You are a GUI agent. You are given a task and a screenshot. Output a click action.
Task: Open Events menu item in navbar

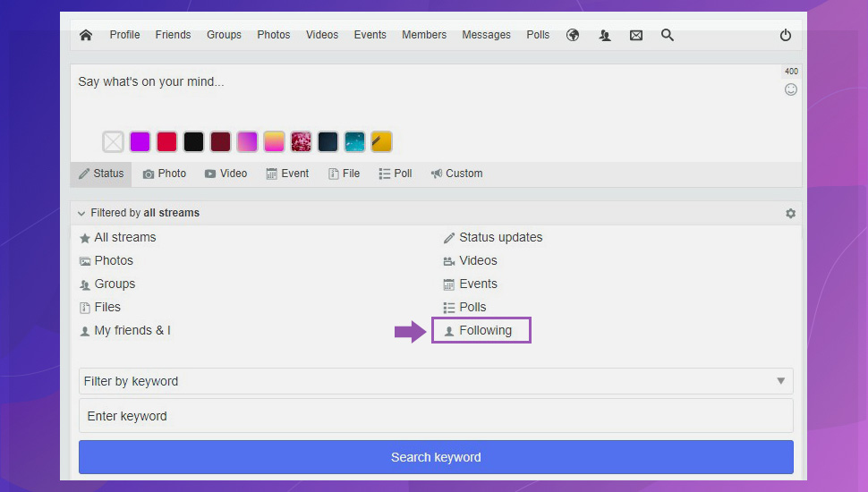click(x=370, y=35)
